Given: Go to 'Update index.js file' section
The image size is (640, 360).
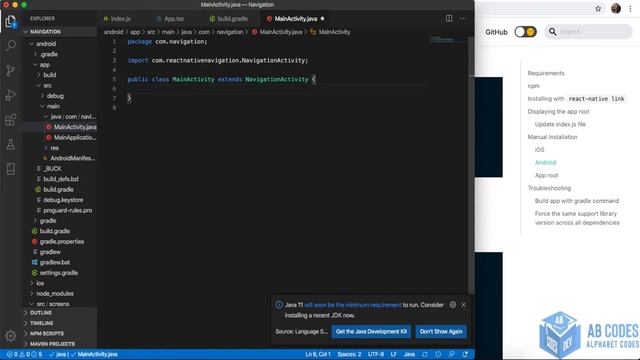Looking at the screenshot, I should [x=560, y=124].
